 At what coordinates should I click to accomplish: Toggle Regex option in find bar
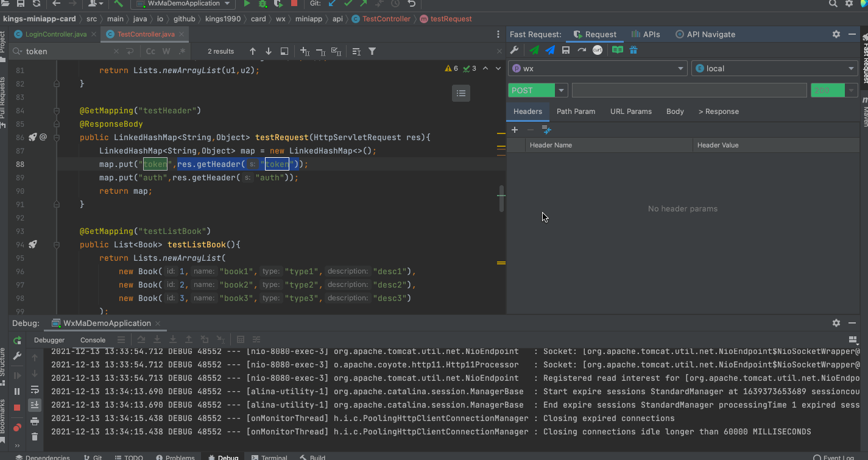click(182, 51)
